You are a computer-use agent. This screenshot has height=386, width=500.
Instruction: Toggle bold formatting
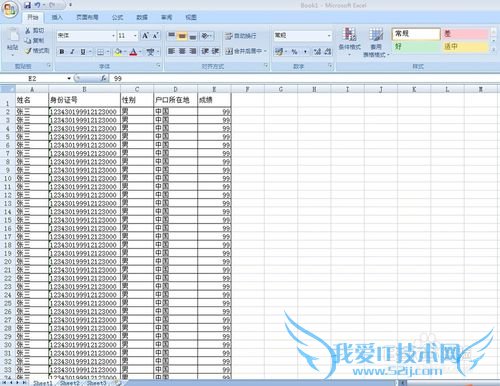62,52
